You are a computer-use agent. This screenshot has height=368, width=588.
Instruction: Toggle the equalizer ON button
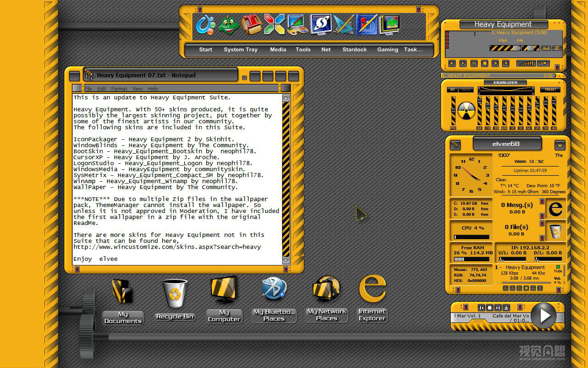click(452, 90)
